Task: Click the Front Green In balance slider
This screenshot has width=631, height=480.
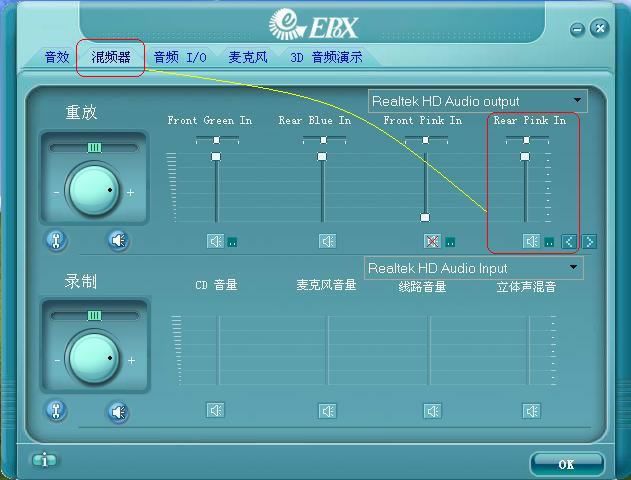Action: 217,140
